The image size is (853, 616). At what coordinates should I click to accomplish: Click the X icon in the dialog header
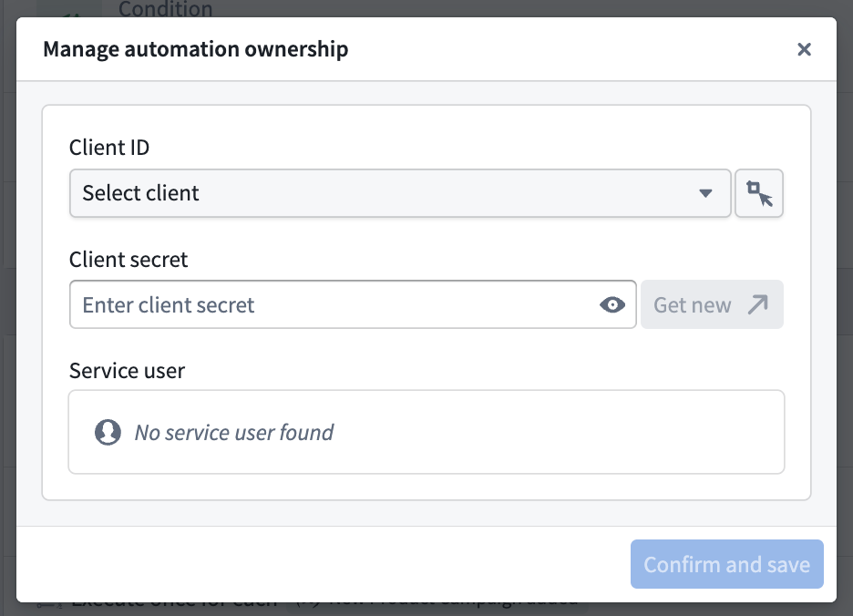click(x=804, y=49)
